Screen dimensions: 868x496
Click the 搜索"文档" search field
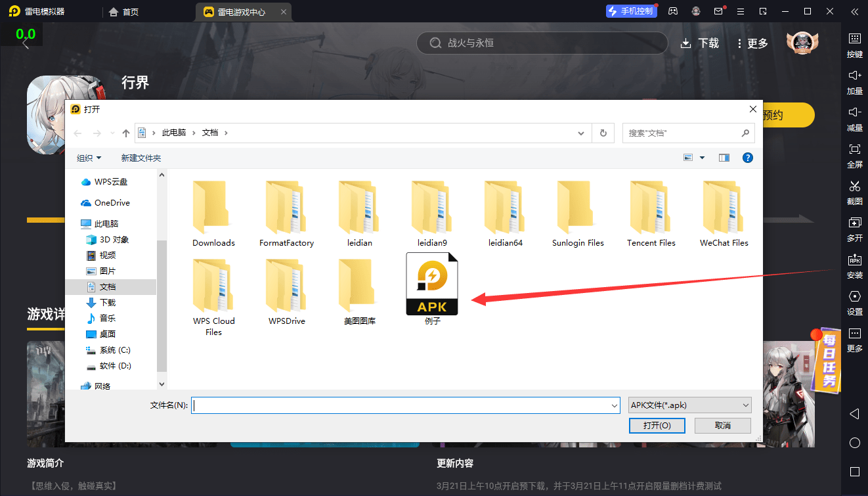(x=688, y=133)
